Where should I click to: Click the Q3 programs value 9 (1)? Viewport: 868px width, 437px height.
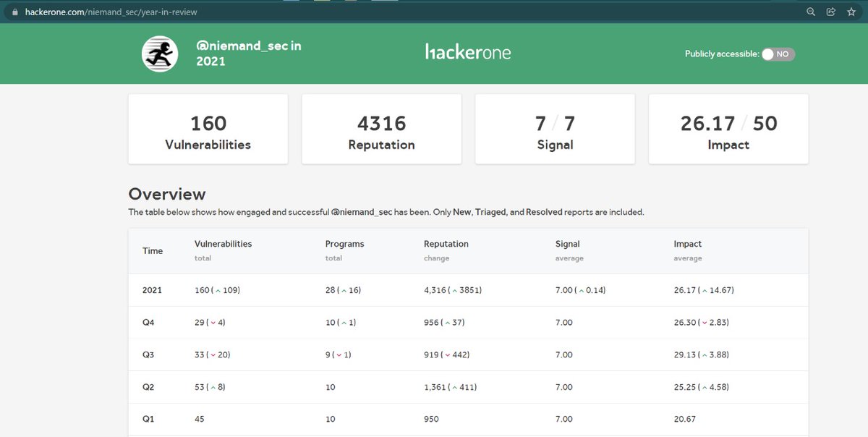pos(338,355)
